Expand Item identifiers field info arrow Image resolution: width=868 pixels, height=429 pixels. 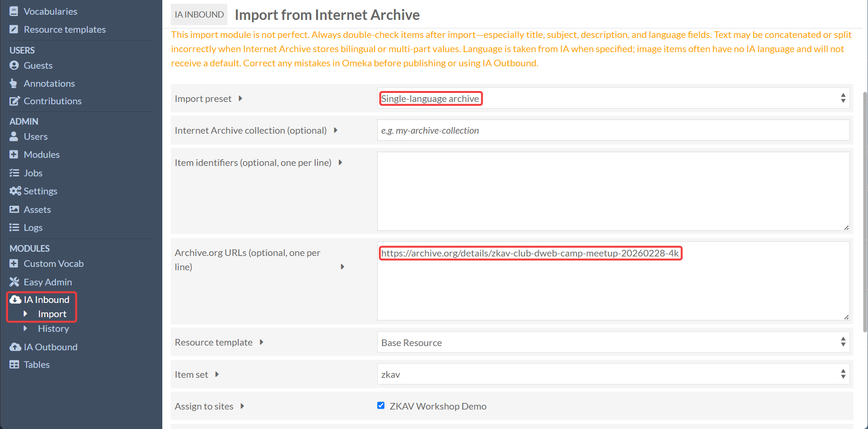(x=340, y=163)
